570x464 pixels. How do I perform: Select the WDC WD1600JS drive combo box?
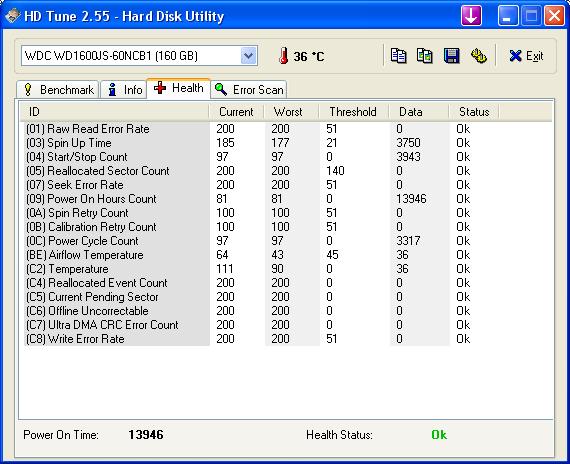pyautogui.click(x=139, y=56)
